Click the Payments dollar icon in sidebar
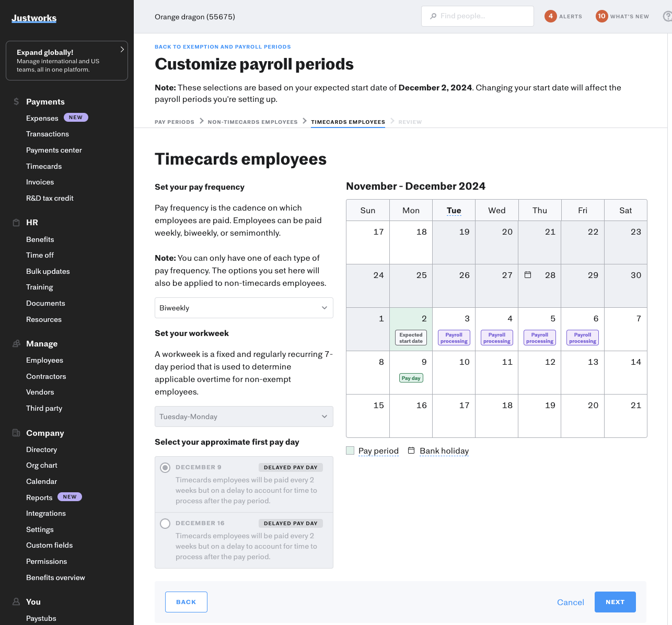This screenshot has height=625, width=672. click(16, 101)
